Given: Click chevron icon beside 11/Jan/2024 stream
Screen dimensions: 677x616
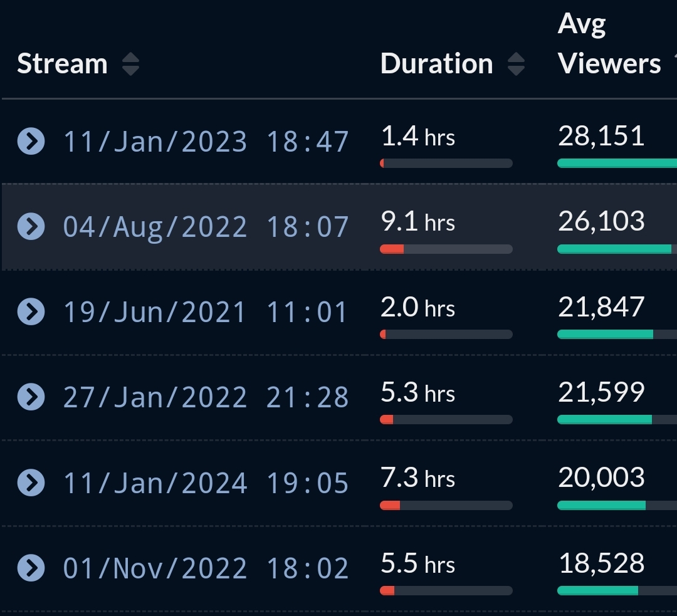Looking at the screenshot, I should [x=31, y=483].
